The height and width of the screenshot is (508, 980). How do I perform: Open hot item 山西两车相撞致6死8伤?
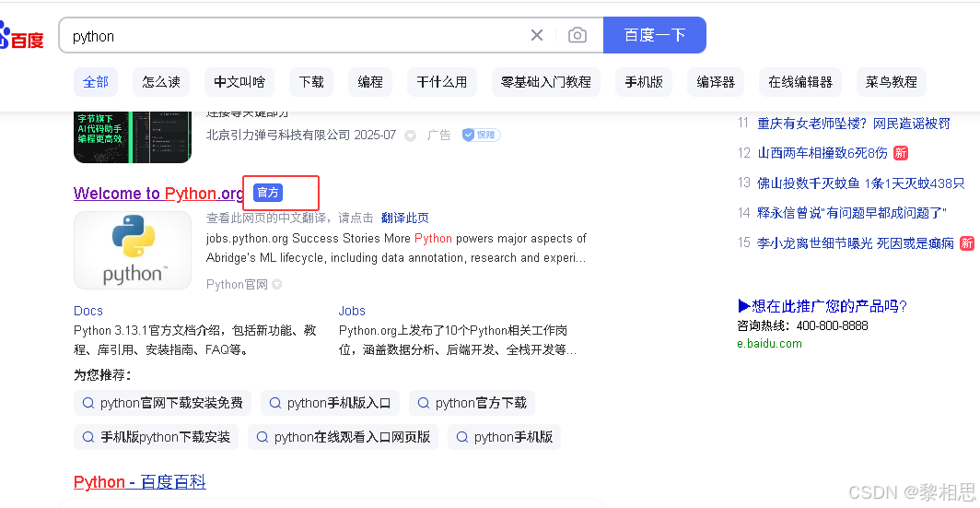click(x=822, y=153)
